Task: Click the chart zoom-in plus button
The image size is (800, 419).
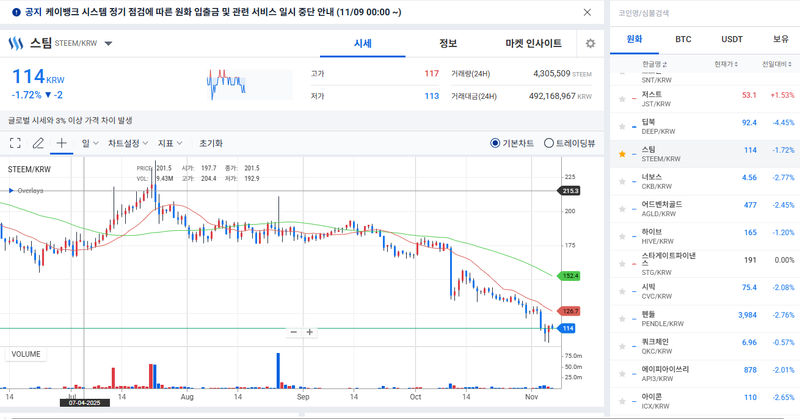Action: pos(310,332)
